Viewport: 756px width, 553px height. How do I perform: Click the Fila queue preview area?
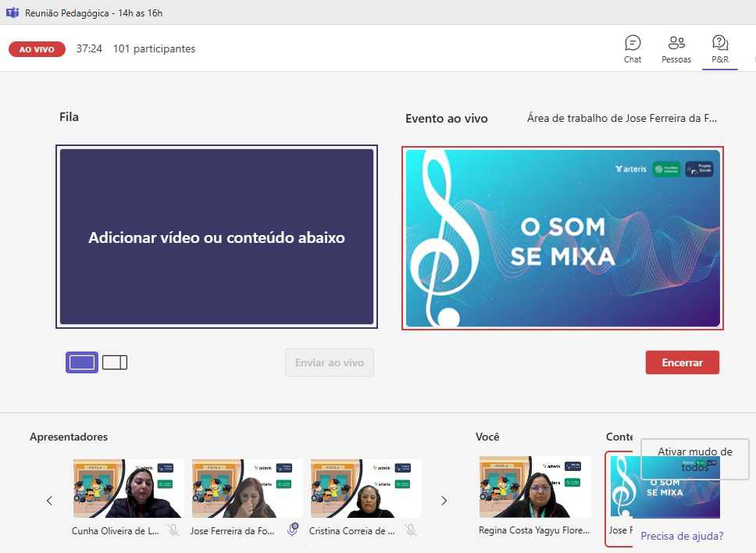coord(216,237)
